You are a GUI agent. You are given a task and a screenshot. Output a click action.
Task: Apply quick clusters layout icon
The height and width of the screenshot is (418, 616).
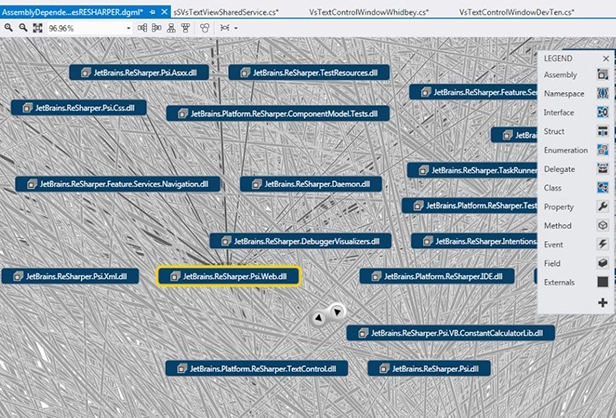coord(205,28)
